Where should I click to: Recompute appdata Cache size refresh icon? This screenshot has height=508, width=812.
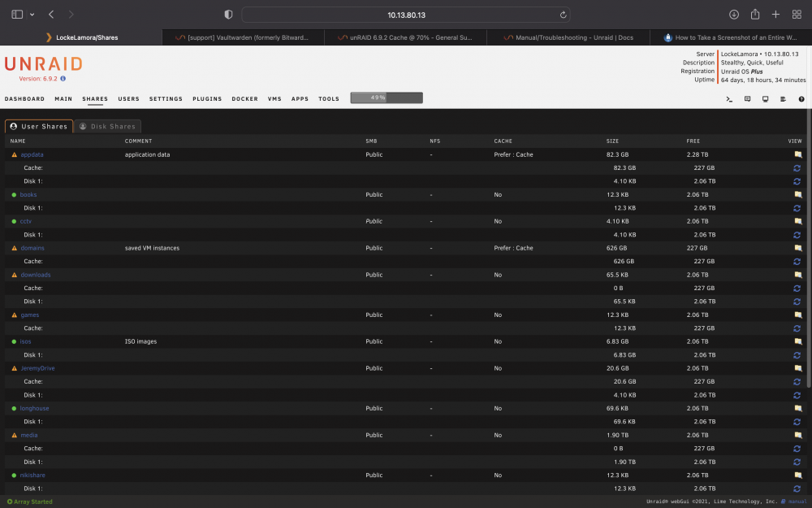(x=797, y=168)
